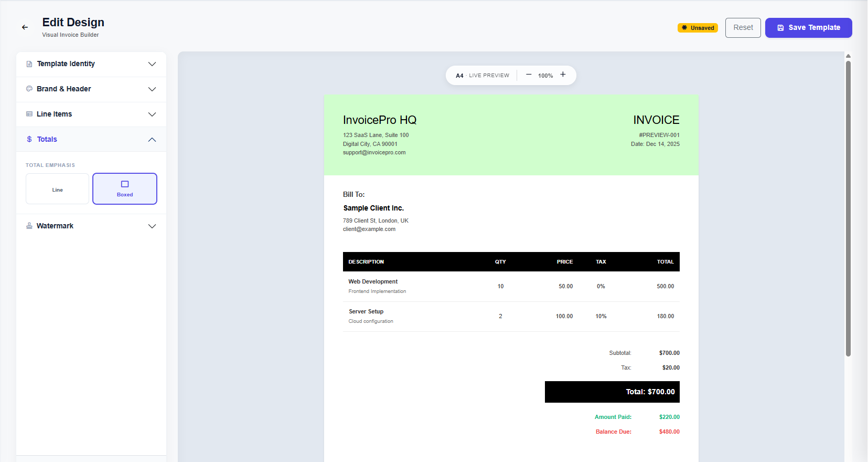
Task: Click the back arrow icon
Action: tap(25, 27)
